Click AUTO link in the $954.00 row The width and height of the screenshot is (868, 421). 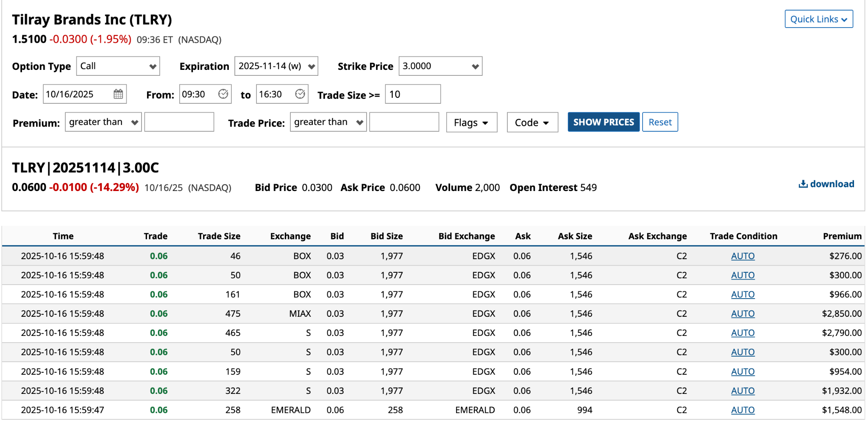(743, 371)
